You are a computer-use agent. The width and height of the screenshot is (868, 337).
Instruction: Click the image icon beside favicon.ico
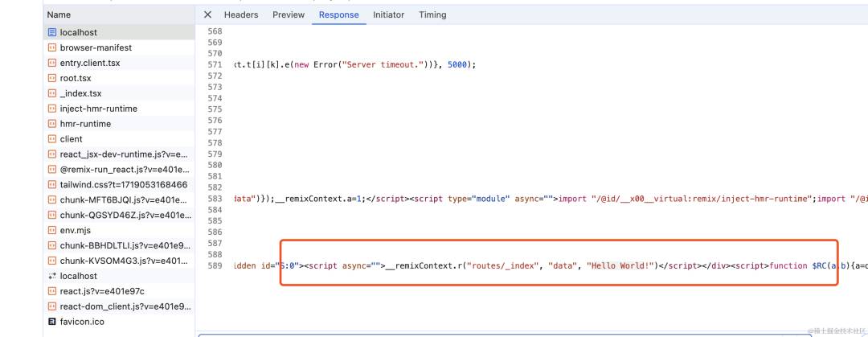pos(52,322)
